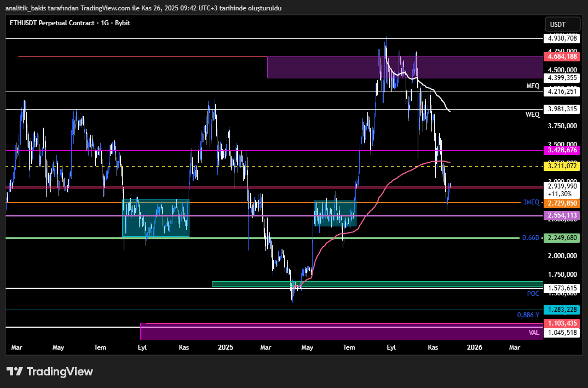Click the MEQ line label
The image size is (588, 388).
coord(533,86)
